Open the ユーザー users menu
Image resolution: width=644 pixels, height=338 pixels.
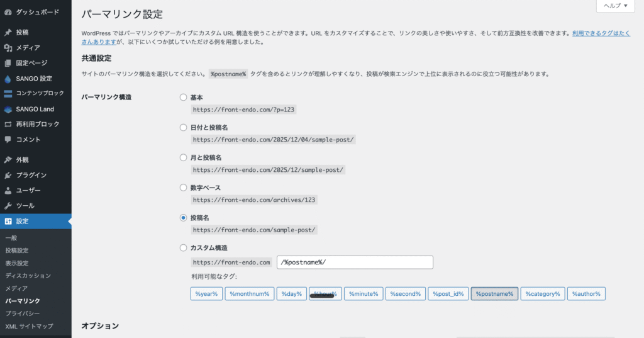[28, 190]
